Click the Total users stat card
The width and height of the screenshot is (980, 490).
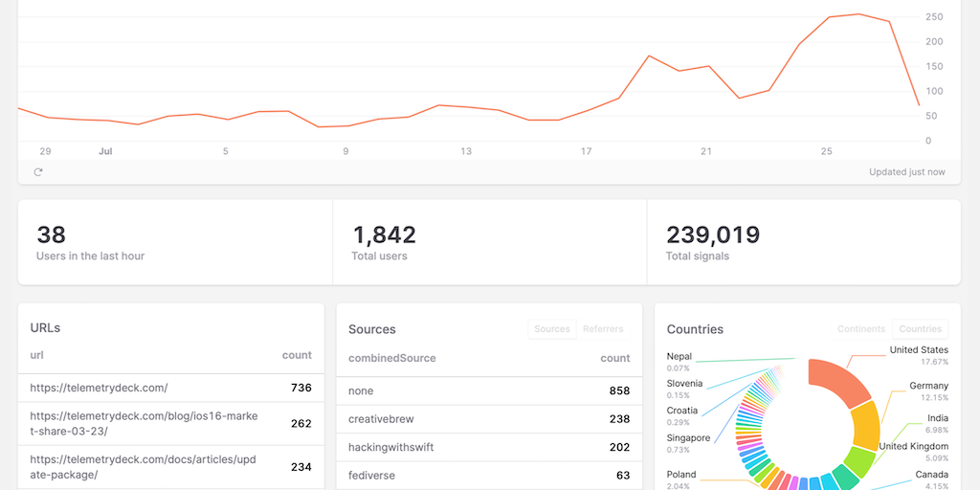pyautogui.click(x=489, y=242)
